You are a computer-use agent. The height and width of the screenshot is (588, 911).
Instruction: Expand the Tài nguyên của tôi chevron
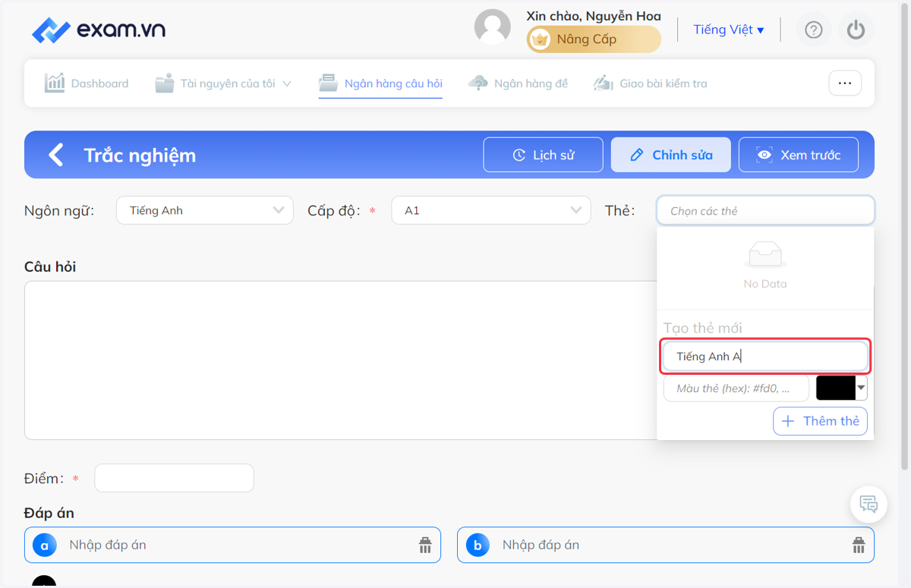(x=287, y=84)
